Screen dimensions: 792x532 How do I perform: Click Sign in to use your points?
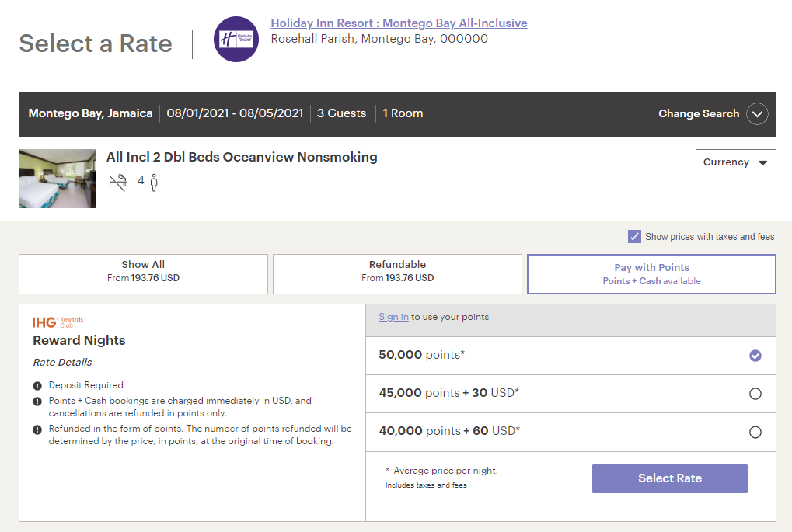[393, 317]
